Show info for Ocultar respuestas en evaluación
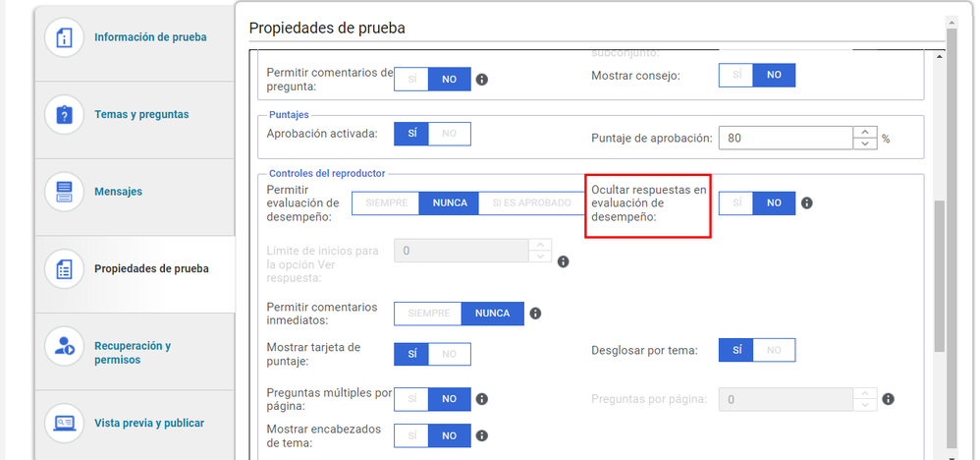Image resolution: width=980 pixels, height=460 pixels. [807, 203]
